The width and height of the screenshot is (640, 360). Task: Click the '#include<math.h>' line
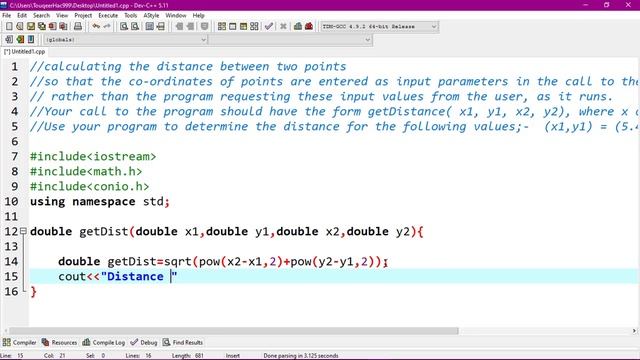click(x=86, y=172)
